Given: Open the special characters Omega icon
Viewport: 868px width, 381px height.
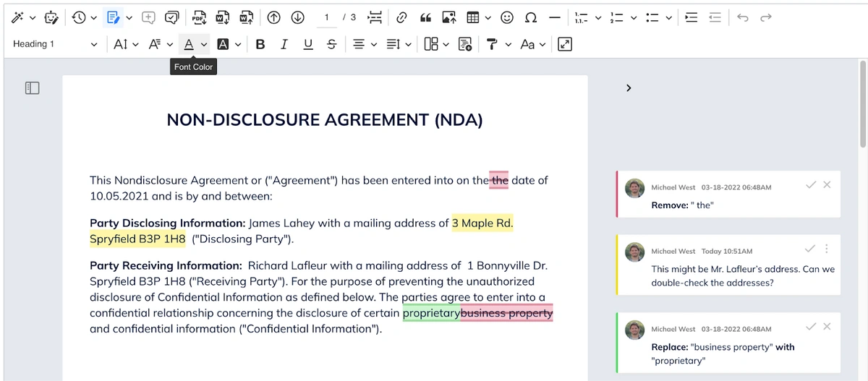Looking at the screenshot, I should point(530,17).
